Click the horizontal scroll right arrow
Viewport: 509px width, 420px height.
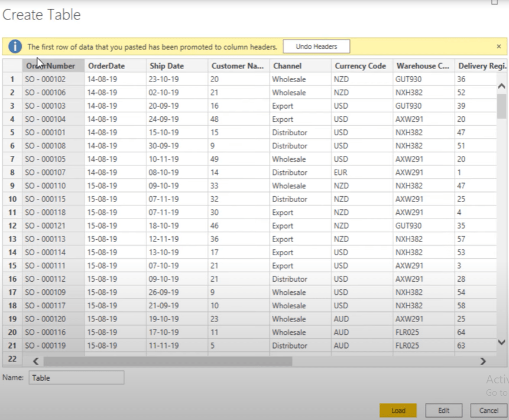[x=483, y=361]
